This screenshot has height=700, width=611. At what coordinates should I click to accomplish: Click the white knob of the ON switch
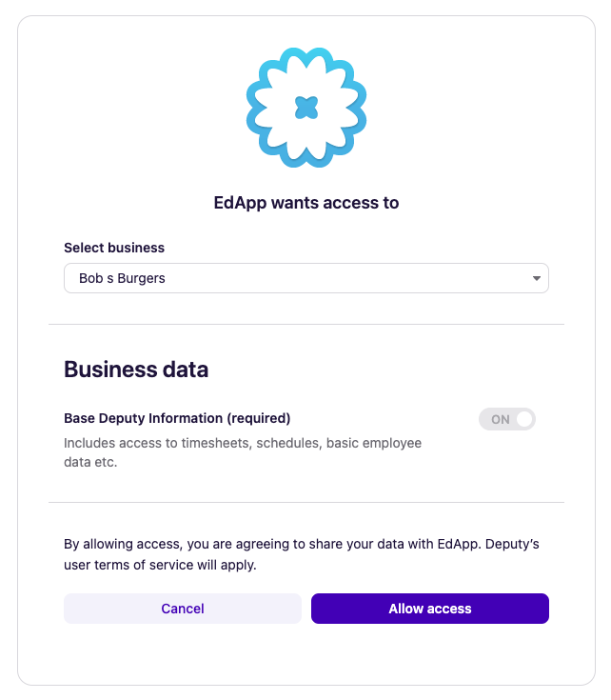pyautogui.click(x=523, y=419)
